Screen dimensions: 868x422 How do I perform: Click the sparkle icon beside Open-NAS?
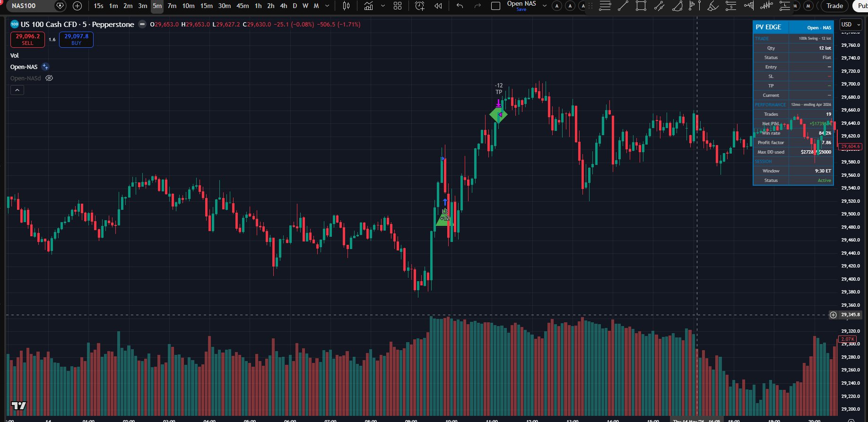(45, 67)
